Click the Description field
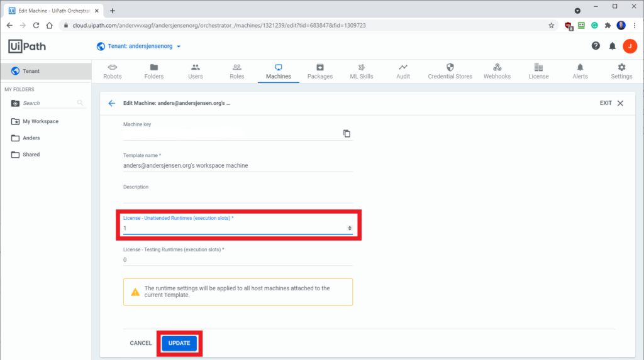This screenshot has width=644, height=360. 238,197
